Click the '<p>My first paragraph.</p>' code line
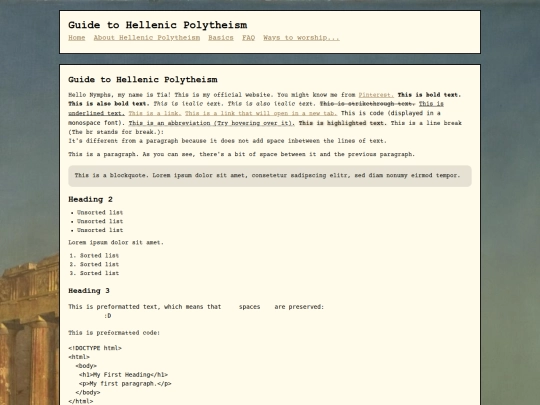Screen dimensions: 540x405 tap(125, 384)
